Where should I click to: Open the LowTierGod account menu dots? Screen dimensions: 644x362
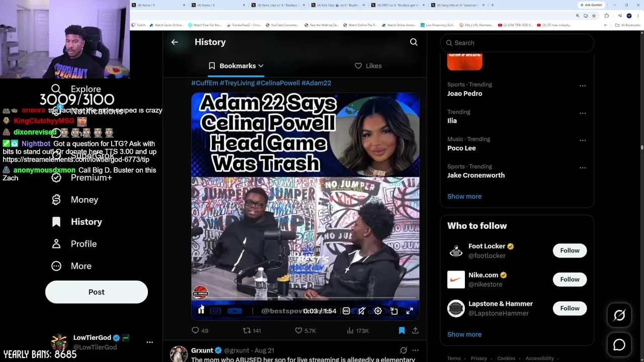click(149, 342)
